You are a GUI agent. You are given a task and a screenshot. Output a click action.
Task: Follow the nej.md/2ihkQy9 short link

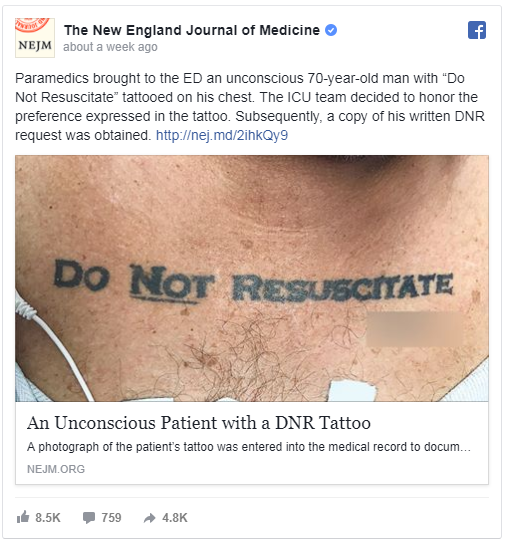point(222,135)
